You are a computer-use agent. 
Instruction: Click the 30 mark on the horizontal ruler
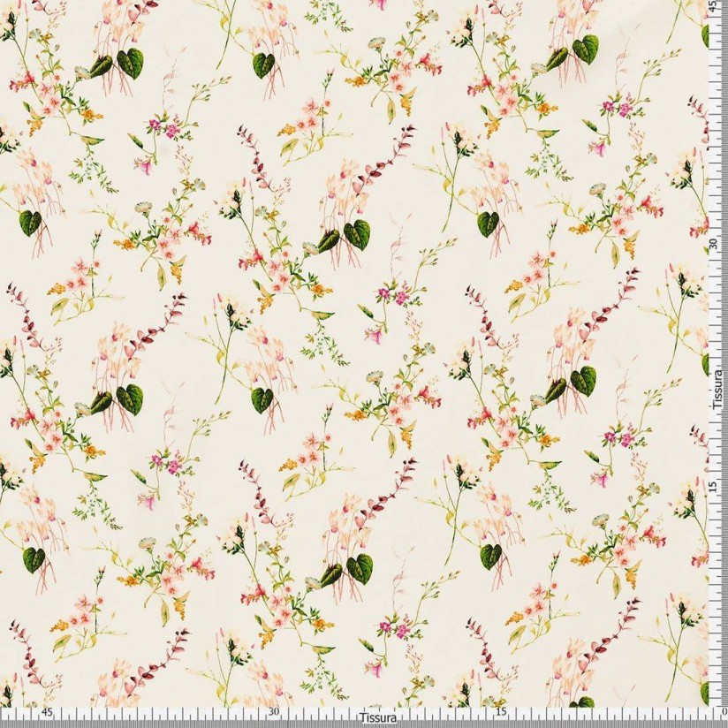pyautogui.click(x=274, y=712)
